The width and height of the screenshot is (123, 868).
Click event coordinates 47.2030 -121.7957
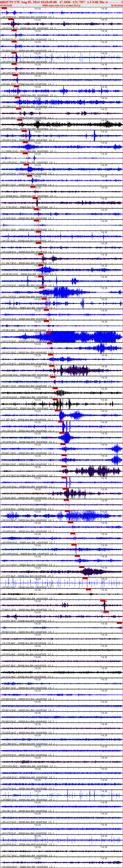pyautogui.click(x=72, y=2)
